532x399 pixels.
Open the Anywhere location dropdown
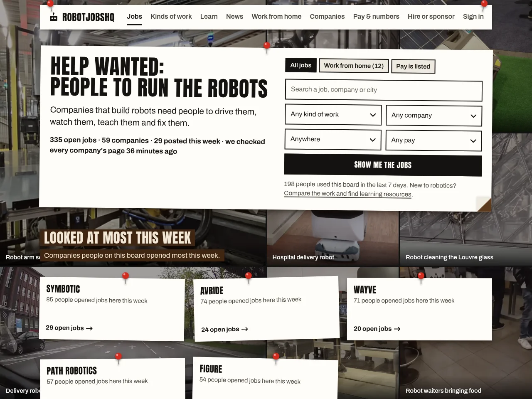point(333,139)
